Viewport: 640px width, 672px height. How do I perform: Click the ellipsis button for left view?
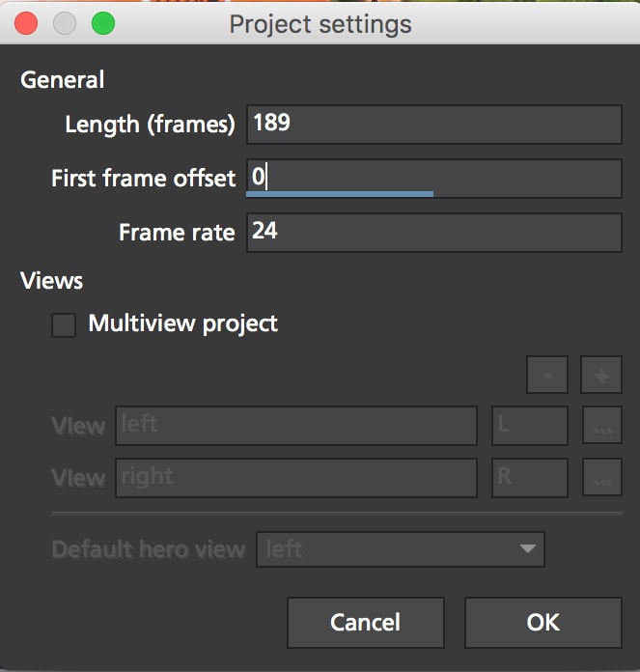[601, 425]
